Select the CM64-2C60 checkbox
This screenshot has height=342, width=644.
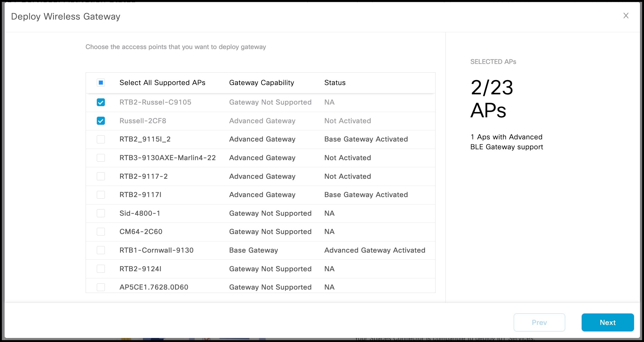point(101,232)
